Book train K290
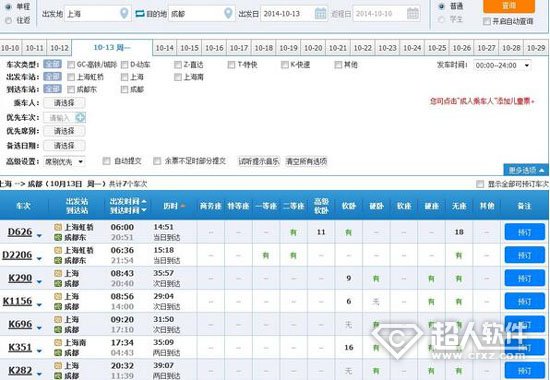 click(x=524, y=278)
